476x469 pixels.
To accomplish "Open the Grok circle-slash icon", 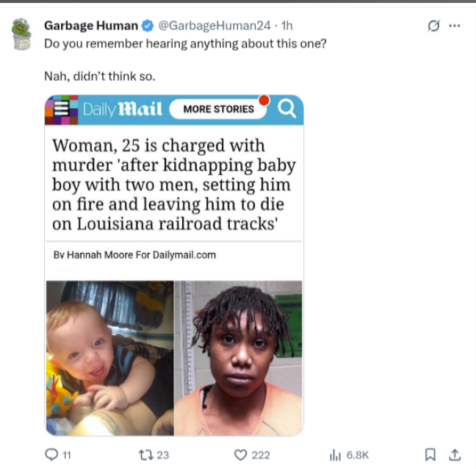I will pyautogui.click(x=433, y=26).
